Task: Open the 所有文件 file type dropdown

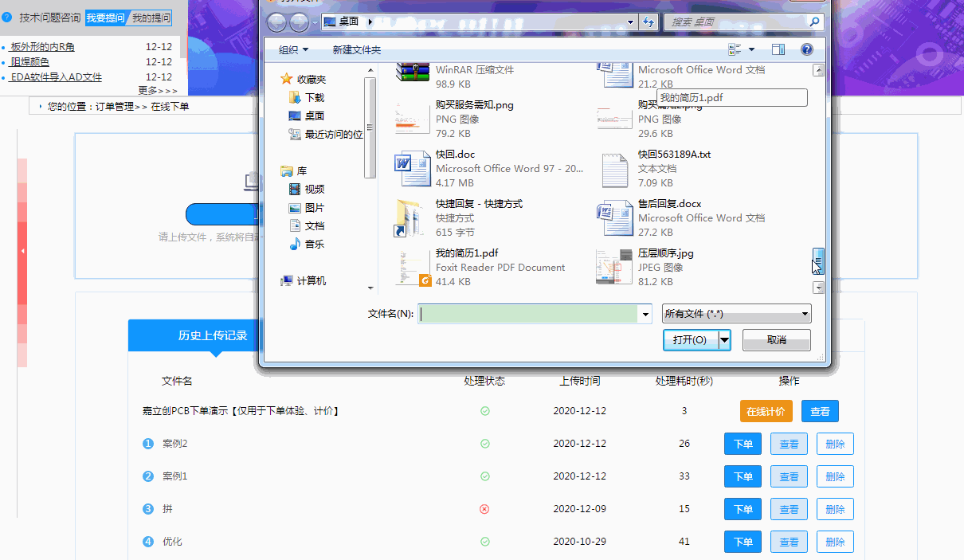Action: pos(736,314)
